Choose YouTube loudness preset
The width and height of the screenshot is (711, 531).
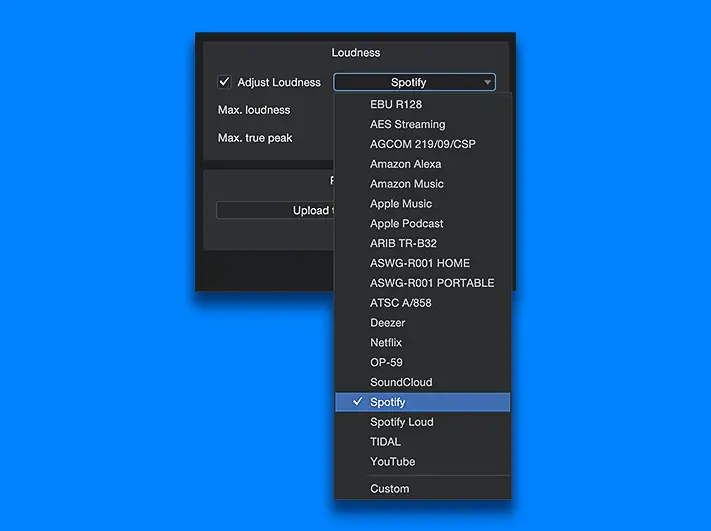tap(392, 462)
